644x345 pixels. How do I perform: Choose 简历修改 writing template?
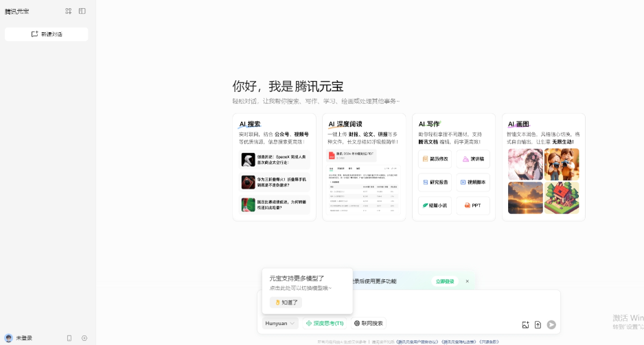(435, 158)
